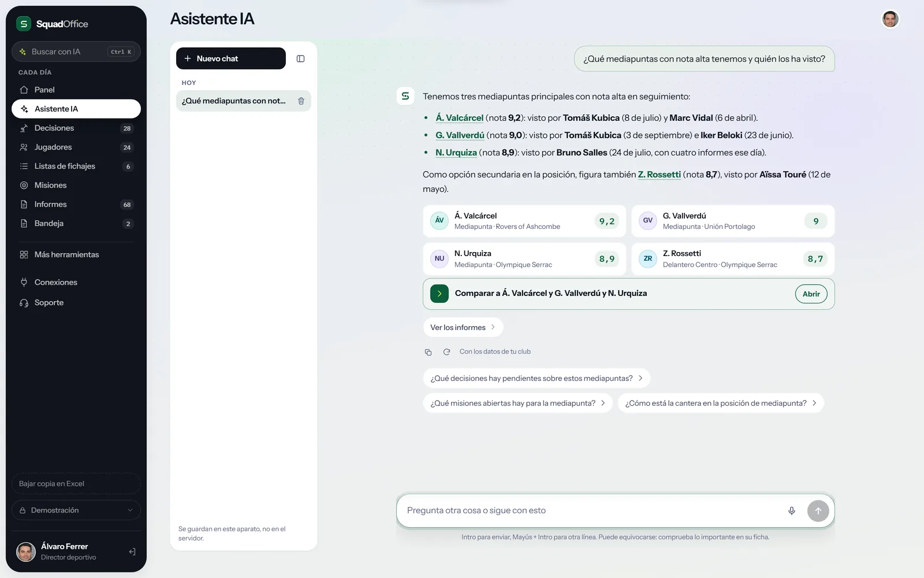Open the Álvaro Ferrer profile
Image resolution: width=924 pixels, height=578 pixels.
(68, 552)
